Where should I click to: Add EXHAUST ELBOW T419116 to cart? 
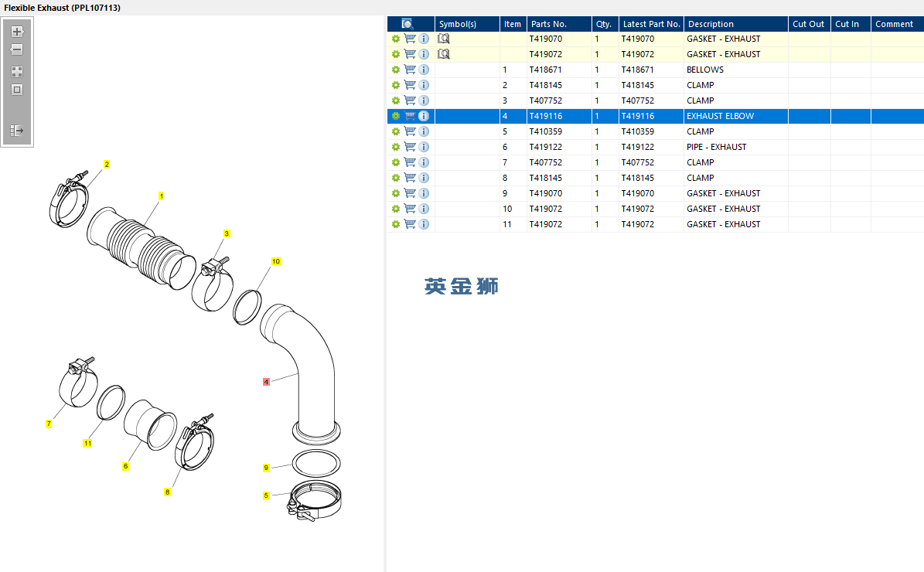click(x=410, y=116)
